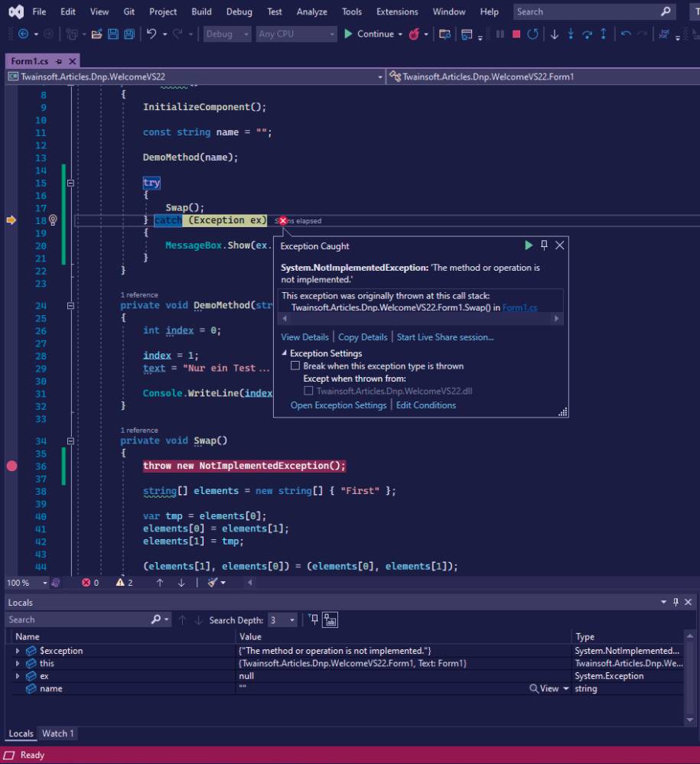Click the Open File folder icon

(x=96, y=34)
